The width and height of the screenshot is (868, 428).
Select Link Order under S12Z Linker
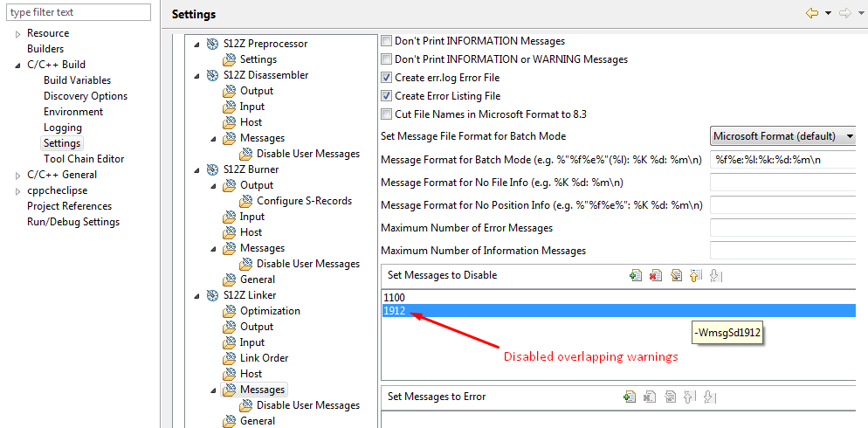tap(264, 358)
